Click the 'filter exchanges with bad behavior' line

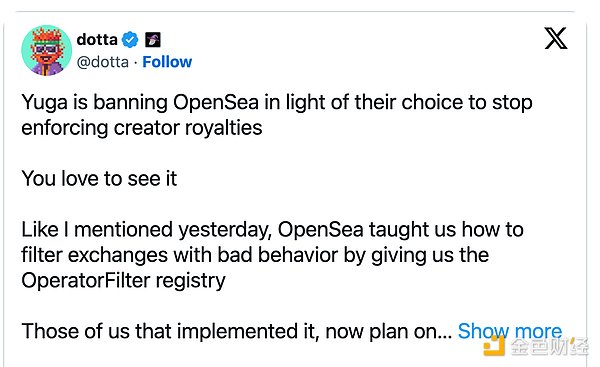tap(180, 255)
